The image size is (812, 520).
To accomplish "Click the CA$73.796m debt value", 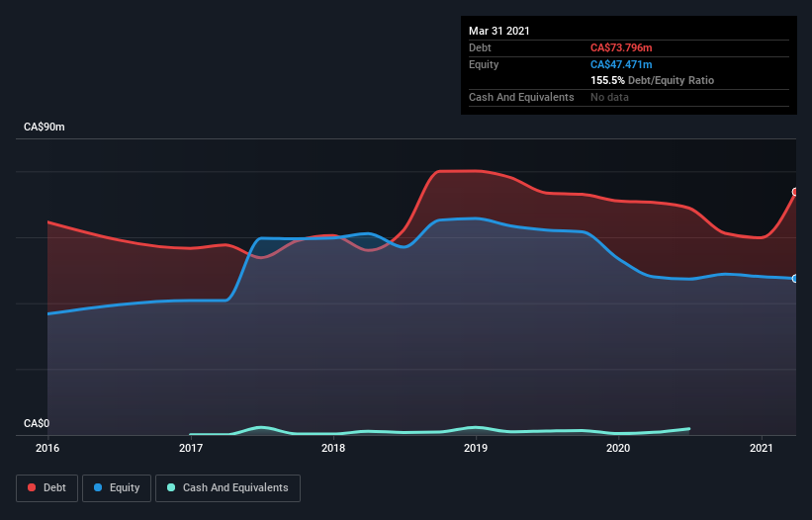I will tap(621, 47).
